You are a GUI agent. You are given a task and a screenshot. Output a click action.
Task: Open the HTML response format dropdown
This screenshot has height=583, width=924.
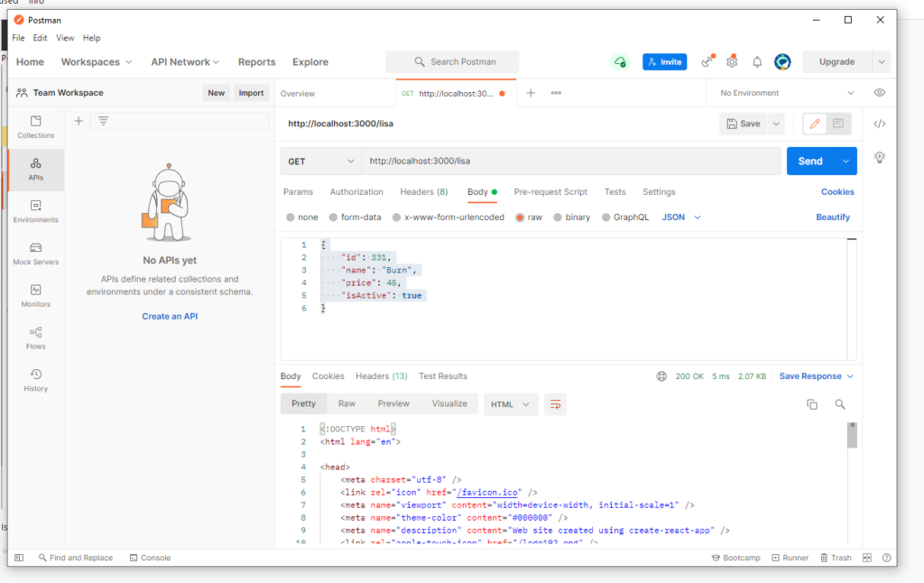[511, 404]
